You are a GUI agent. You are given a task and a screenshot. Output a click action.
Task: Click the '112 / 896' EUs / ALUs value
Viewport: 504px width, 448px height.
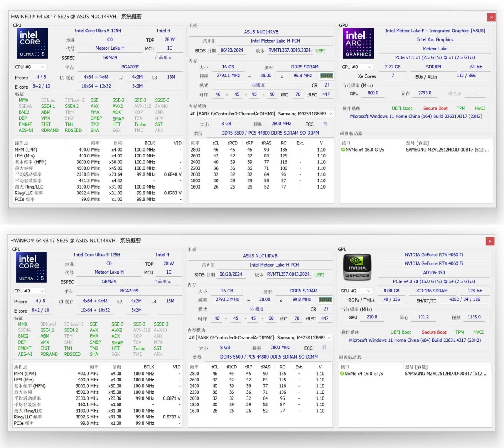[466, 76]
